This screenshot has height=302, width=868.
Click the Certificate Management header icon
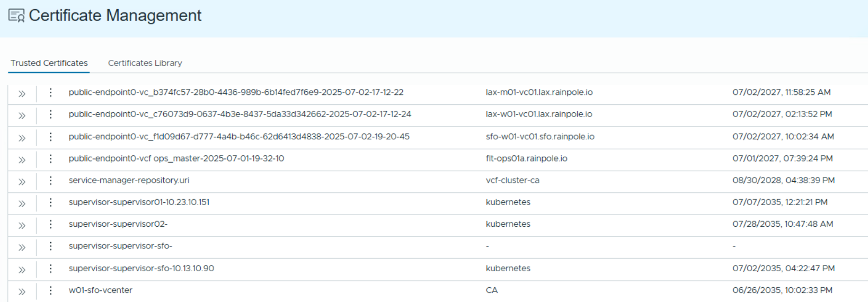click(16, 16)
